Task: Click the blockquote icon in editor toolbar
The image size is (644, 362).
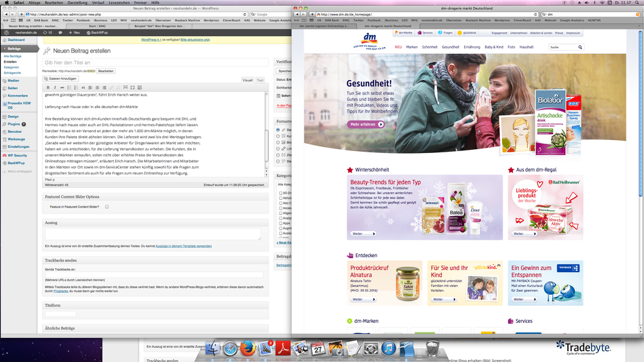Action: 83,87
